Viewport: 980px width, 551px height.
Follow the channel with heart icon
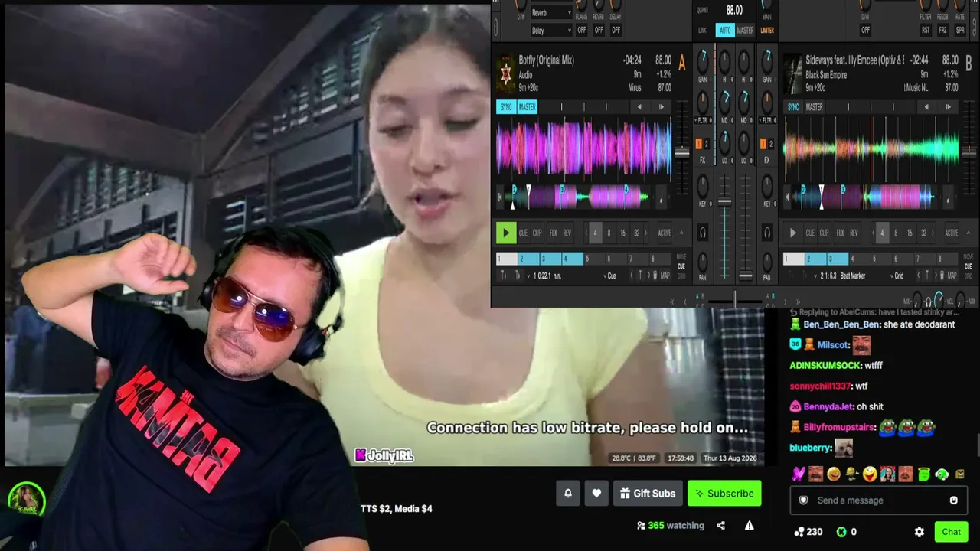click(596, 494)
